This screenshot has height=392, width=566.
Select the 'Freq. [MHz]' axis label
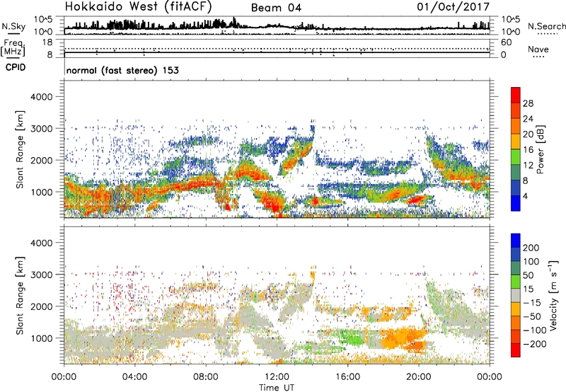tap(13, 48)
